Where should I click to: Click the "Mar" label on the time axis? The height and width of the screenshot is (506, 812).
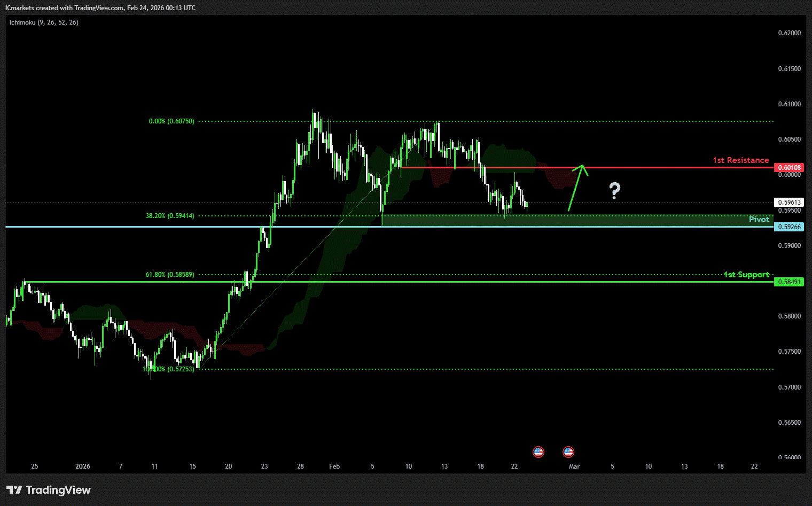[x=574, y=466]
